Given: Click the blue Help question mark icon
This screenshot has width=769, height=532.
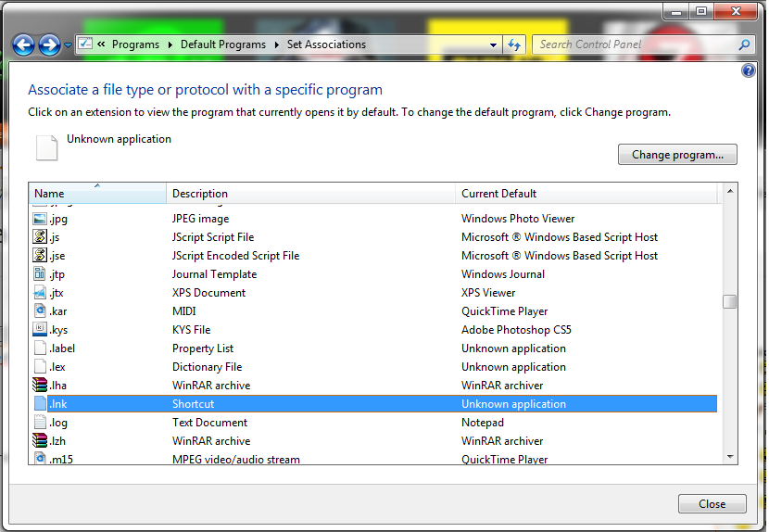Looking at the screenshot, I should pos(749,70).
